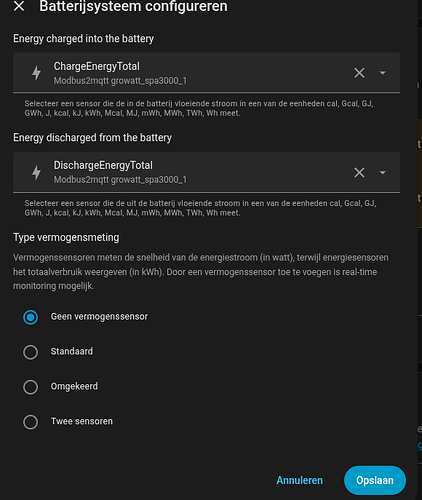422x500 pixels.
Task: Click the lightning icon beside ChargeEnergyTotal
Action: [x=36, y=73]
